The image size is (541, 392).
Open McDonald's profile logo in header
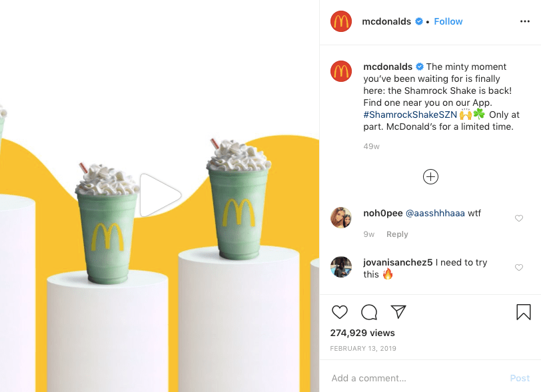(341, 21)
